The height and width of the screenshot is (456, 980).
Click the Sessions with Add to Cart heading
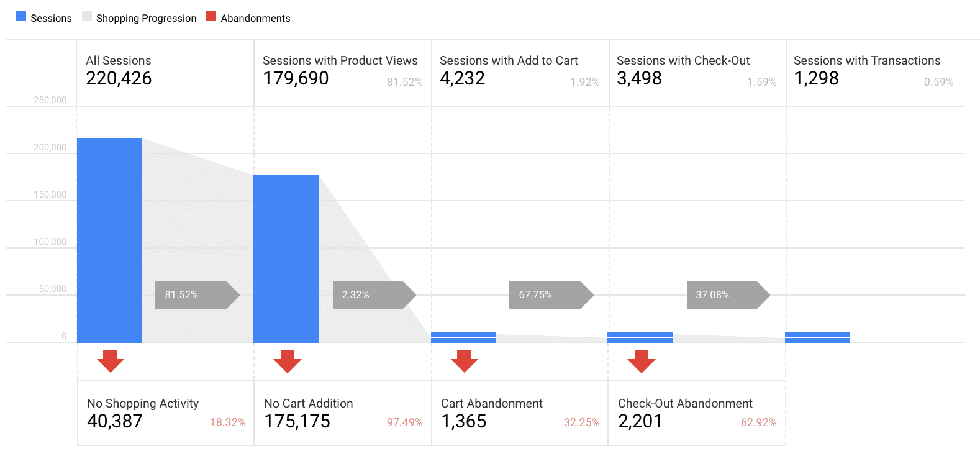point(509,60)
